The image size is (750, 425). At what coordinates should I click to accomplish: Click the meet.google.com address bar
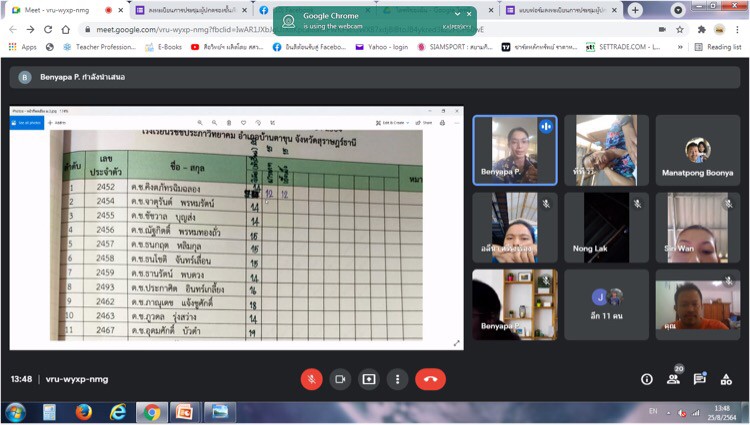pos(300,29)
